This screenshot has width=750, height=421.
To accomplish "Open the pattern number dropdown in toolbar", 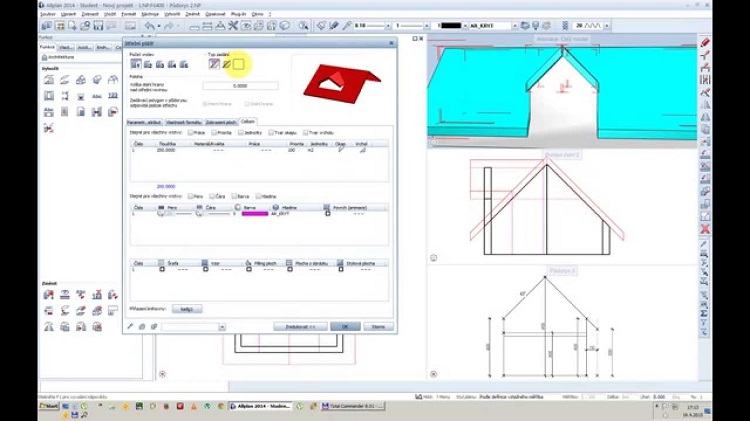I will [x=607, y=26].
